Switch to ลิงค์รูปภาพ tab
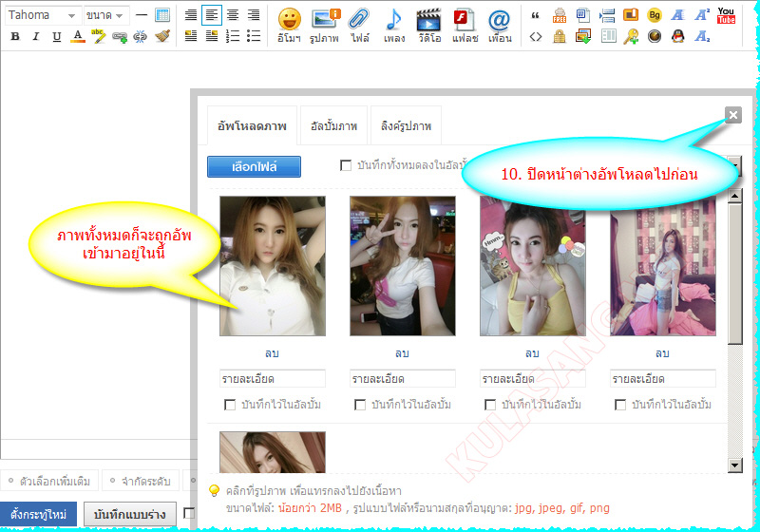Viewport: 760px width, 532px height. [x=407, y=126]
